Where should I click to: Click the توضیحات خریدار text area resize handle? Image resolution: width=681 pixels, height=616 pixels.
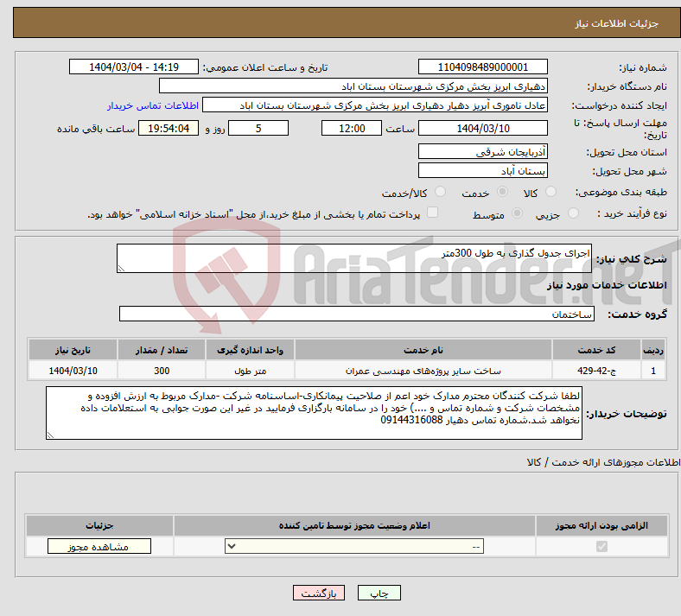50,435
